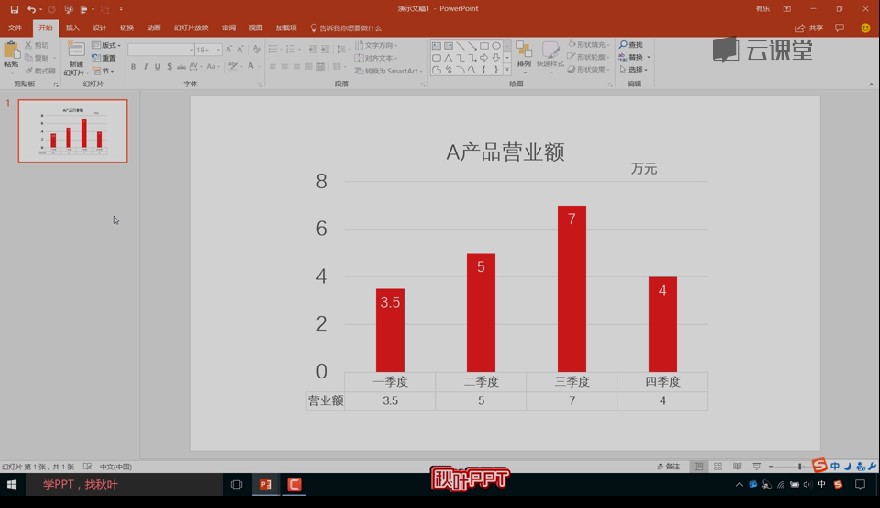Click the Reset (重置) slide button
The width and height of the screenshot is (880, 508).
pyautogui.click(x=104, y=58)
